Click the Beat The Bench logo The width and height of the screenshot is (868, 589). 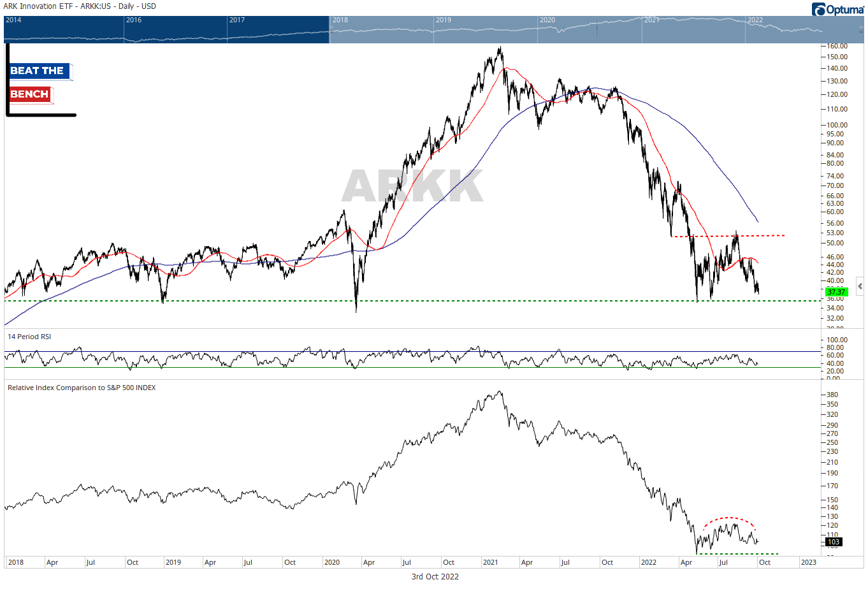click(41, 82)
